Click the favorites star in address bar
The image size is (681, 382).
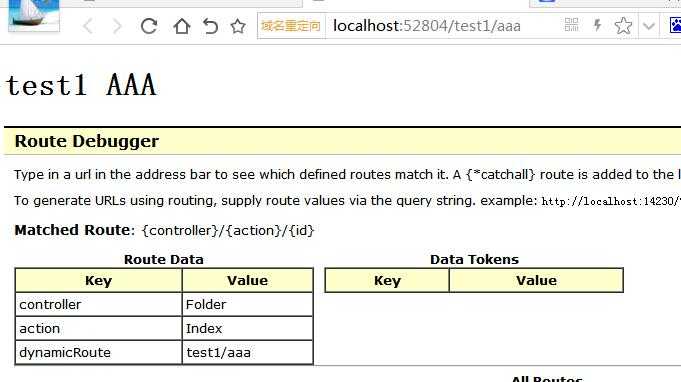click(x=623, y=26)
